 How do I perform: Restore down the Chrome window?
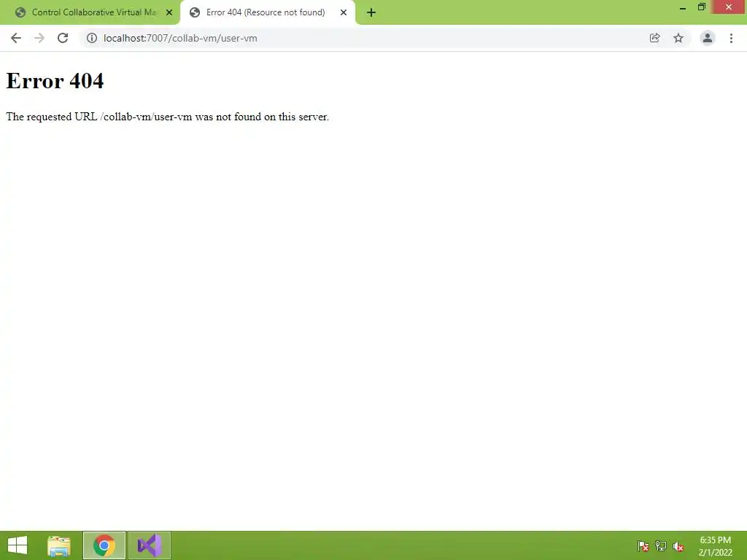[701, 7]
